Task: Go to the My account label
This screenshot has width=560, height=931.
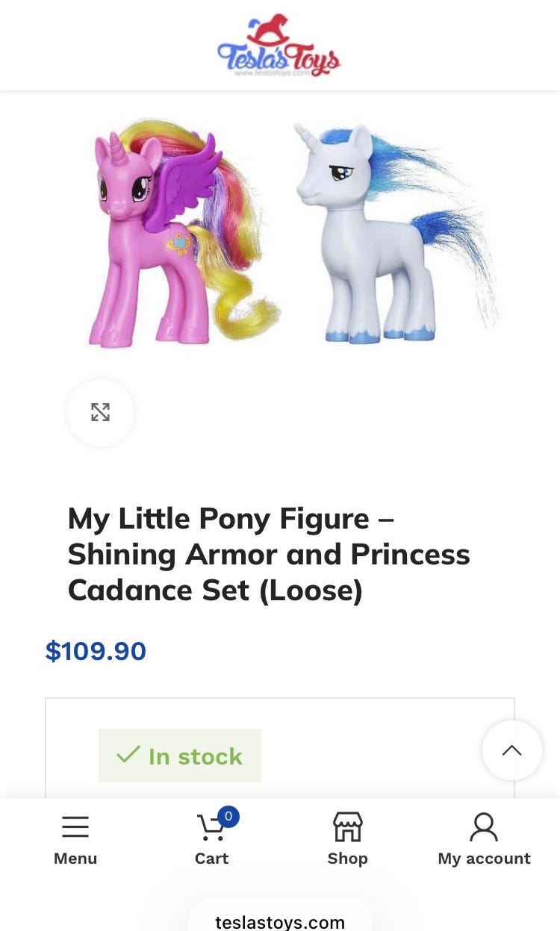Action: point(484,859)
